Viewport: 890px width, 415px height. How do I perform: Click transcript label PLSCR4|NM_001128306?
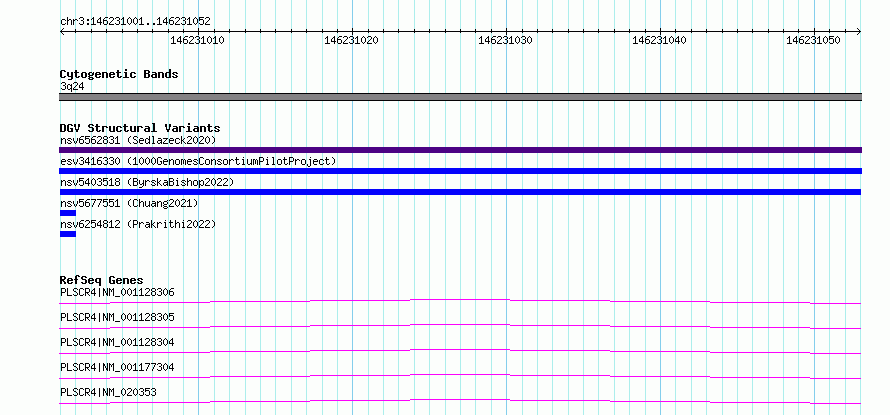point(117,292)
